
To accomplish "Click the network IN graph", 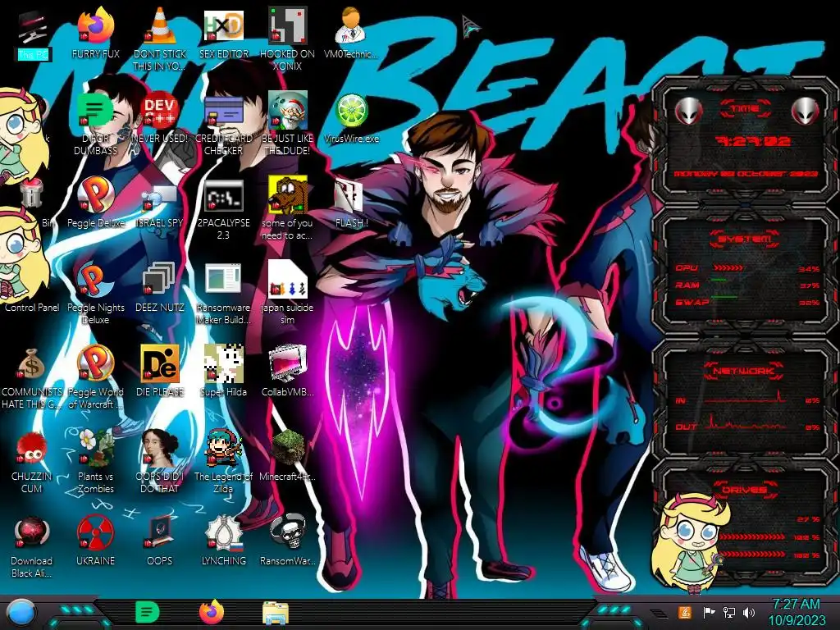I will [x=746, y=398].
